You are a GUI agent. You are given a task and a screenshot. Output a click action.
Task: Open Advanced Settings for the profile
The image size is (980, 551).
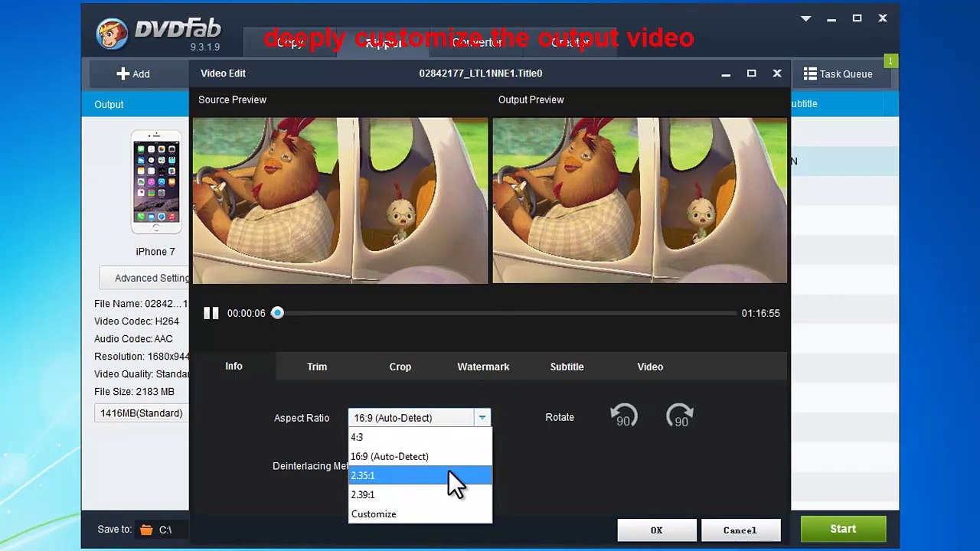[x=145, y=278]
